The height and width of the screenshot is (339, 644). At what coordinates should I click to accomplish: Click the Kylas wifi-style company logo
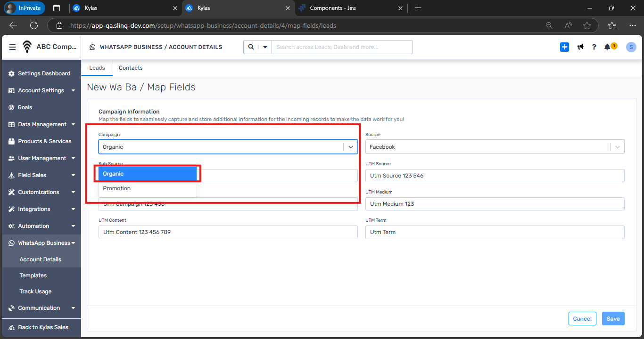(x=27, y=47)
